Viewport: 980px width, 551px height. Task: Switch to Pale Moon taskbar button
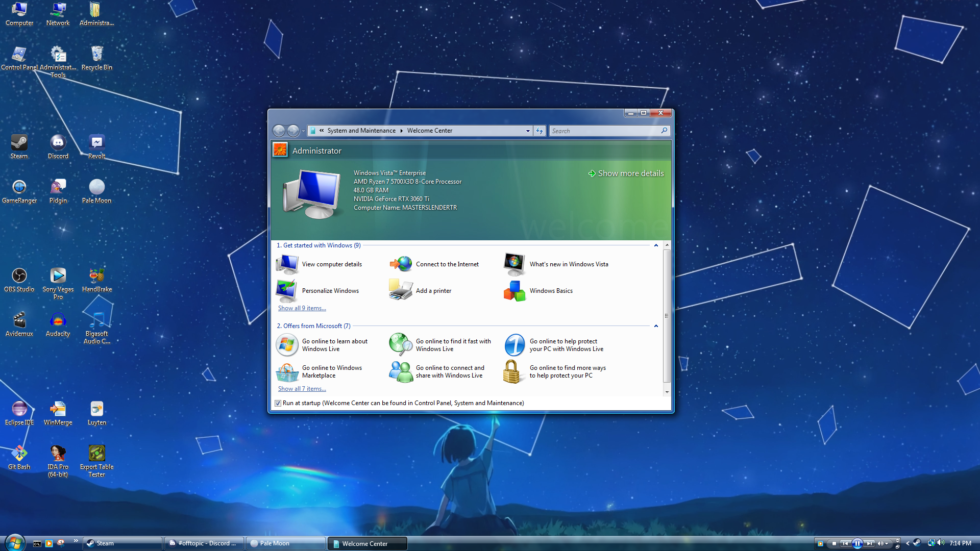coord(286,543)
